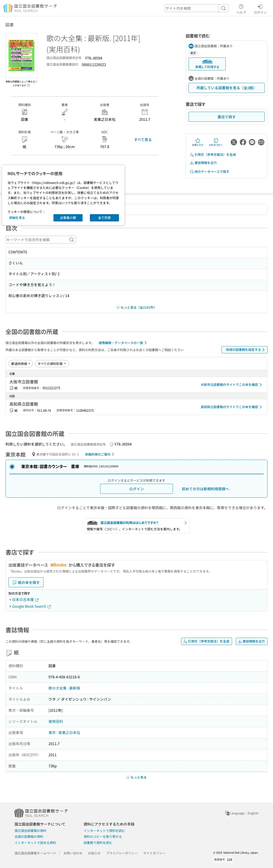Viewport: 273px width, 868px height.
Task: Select the 東京本館:図書カウンター radio button
Action: coord(12,467)
